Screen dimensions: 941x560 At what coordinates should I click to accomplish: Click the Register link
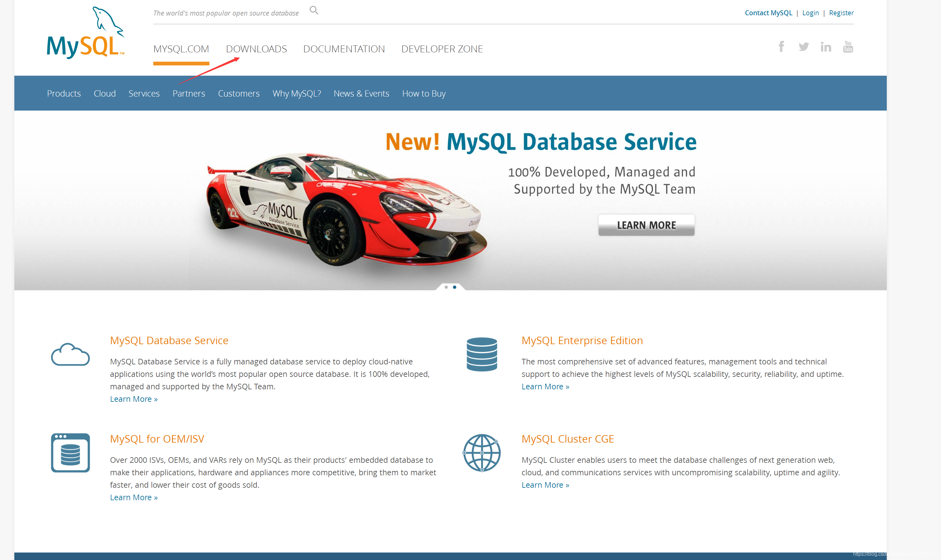(x=841, y=13)
